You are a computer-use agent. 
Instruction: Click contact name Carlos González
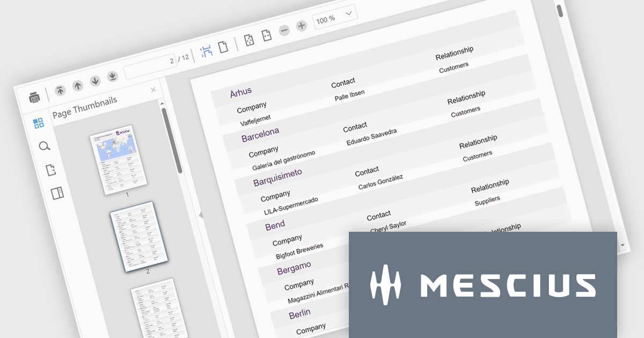[381, 182]
